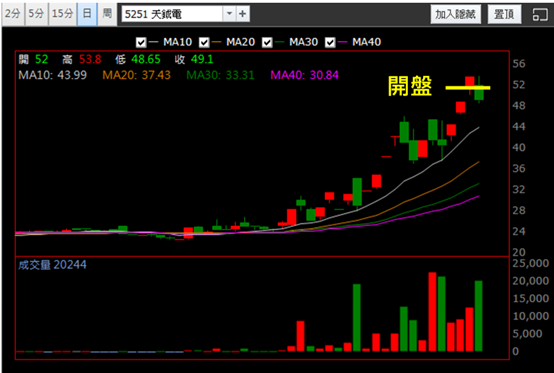Select the 日 daily chart tab
This screenshot has height=373, width=554.
[x=87, y=14]
